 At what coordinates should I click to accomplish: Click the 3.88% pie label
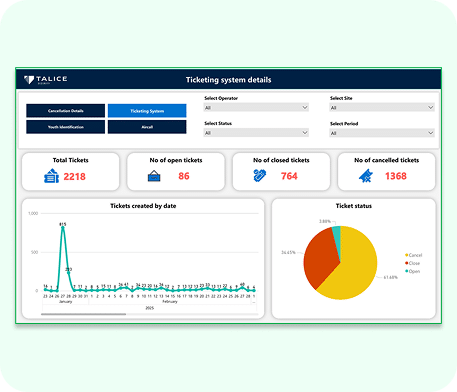pos(325,221)
